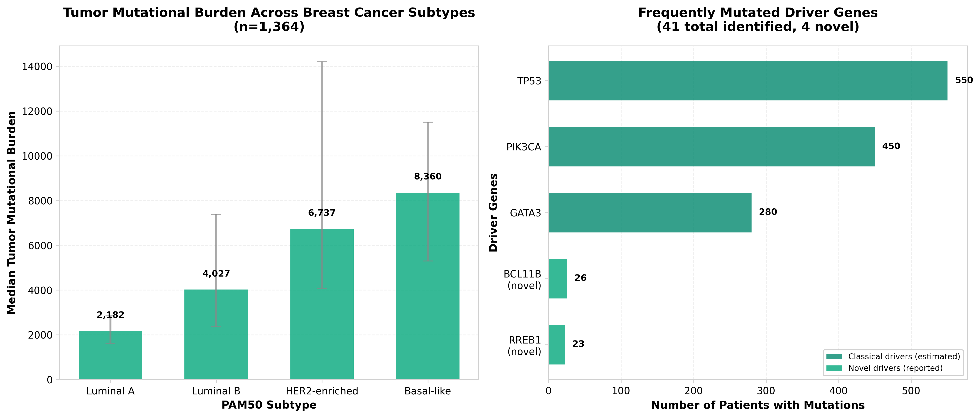Click the PAM50 Subtype axis title
The width and height of the screenshot is (980, 418).
(269, 405)
